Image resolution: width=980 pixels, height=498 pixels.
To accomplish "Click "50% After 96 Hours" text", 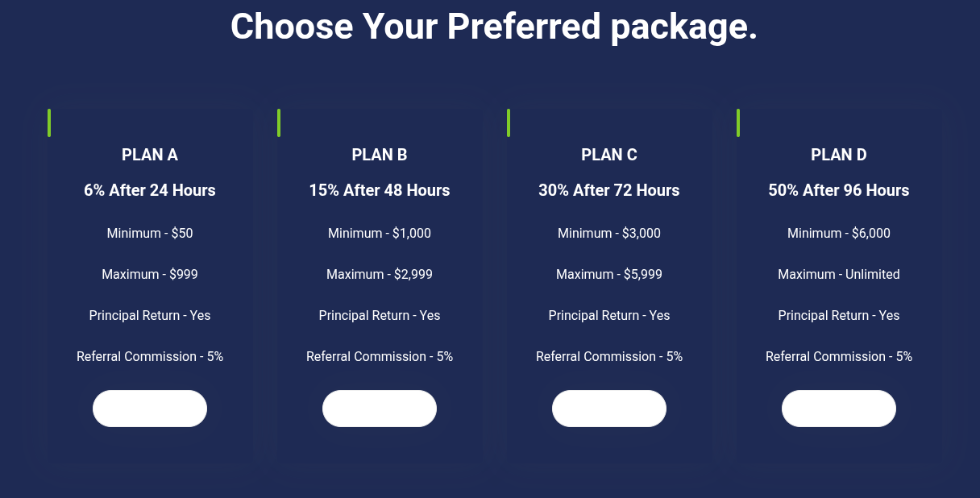I will click(x=839, y=191).
